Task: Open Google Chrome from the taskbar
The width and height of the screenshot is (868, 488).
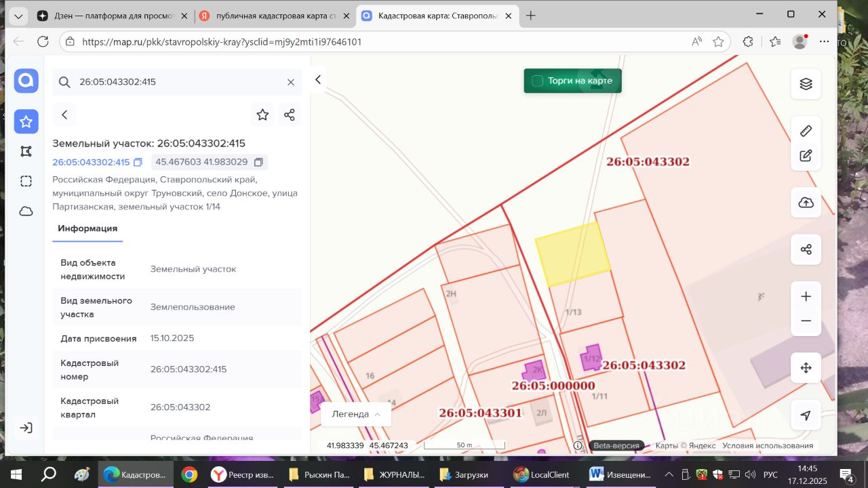Action: click(189, 474)
